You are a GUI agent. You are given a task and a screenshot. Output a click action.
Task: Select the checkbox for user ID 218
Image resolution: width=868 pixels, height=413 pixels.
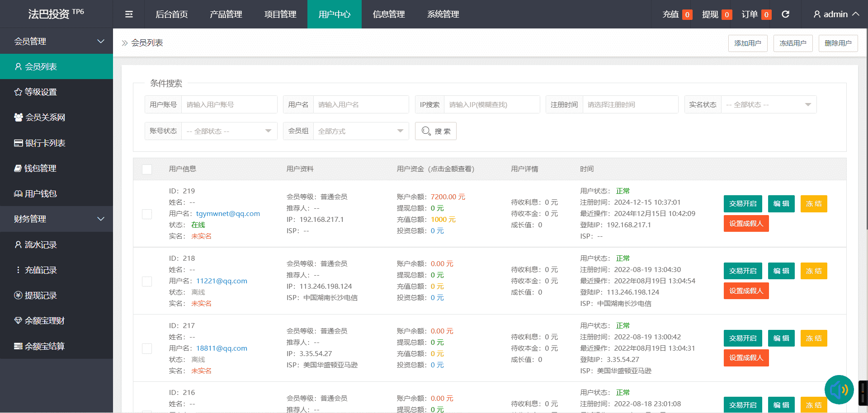tap(147, 282)
